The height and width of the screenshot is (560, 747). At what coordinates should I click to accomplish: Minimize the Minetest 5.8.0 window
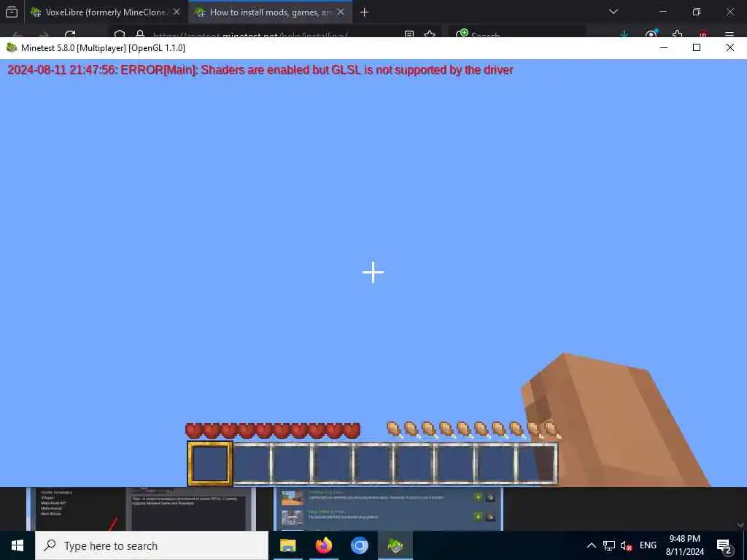[664, 47]
